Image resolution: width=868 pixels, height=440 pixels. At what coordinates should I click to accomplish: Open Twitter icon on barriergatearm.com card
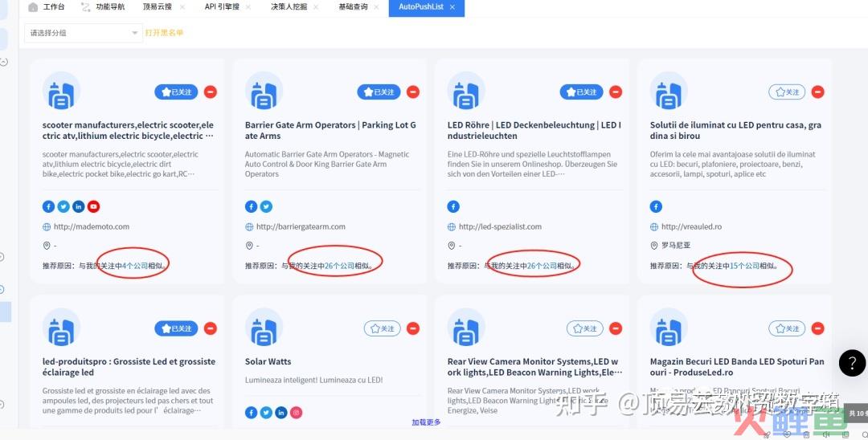(x=266, y=206)
